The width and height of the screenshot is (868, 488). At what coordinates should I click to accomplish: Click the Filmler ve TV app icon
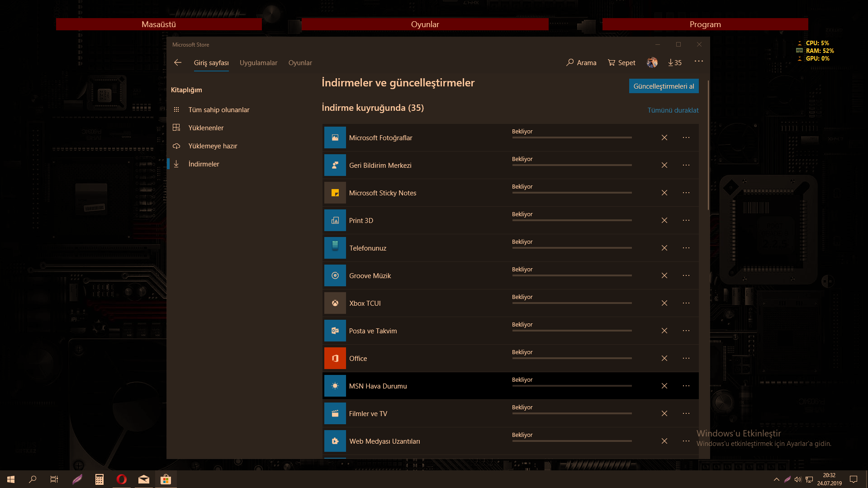pyautogui.click(x=335, y=413)
